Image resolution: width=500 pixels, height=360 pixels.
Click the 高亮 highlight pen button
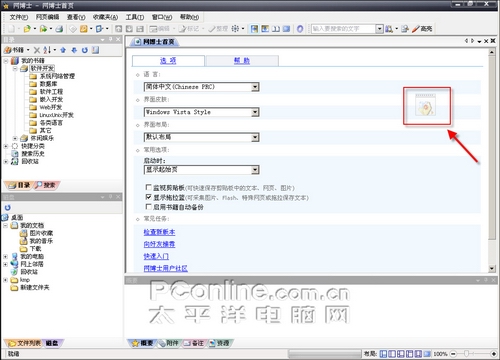[422, 29]
